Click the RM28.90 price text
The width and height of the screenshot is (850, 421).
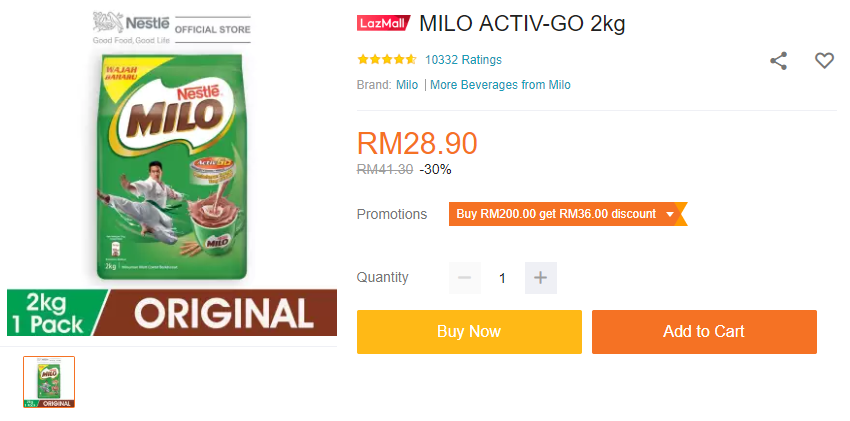click(417, 144)
